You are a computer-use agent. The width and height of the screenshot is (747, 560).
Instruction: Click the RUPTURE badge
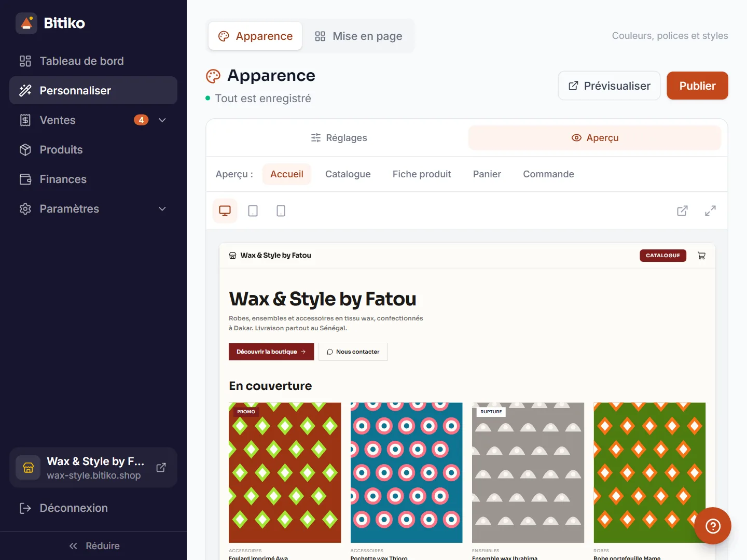[491, 412]
